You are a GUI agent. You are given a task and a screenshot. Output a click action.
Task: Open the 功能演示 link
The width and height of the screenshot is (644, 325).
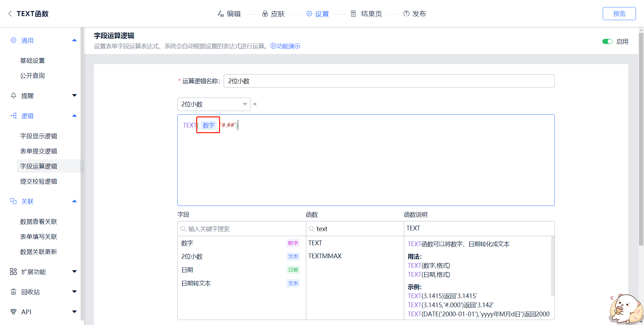coord(285,46)
